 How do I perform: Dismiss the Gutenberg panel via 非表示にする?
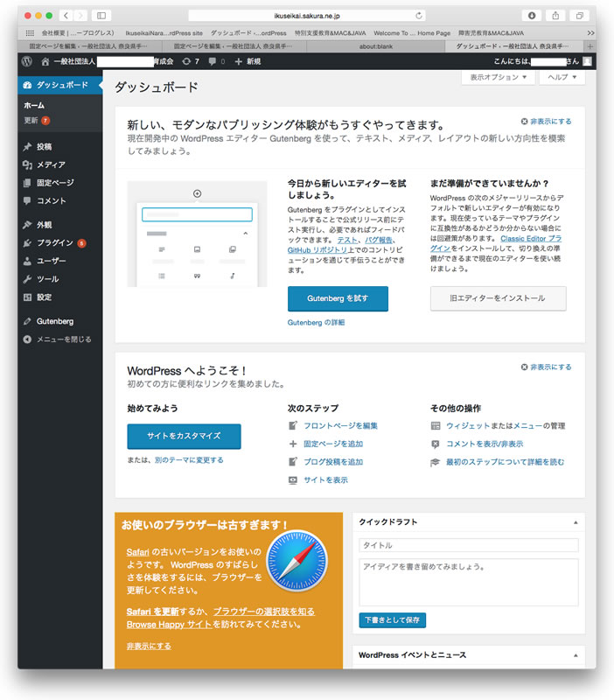point(546,122)
